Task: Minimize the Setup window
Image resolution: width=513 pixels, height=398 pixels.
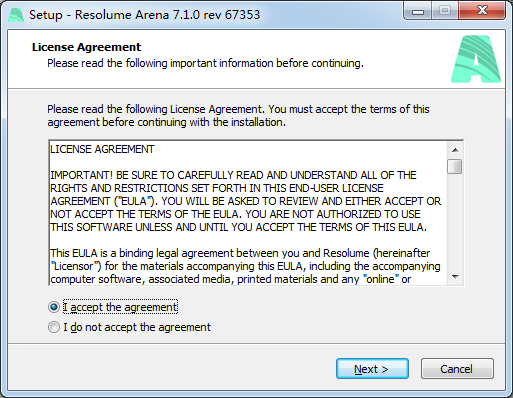Action: point(418,11)
